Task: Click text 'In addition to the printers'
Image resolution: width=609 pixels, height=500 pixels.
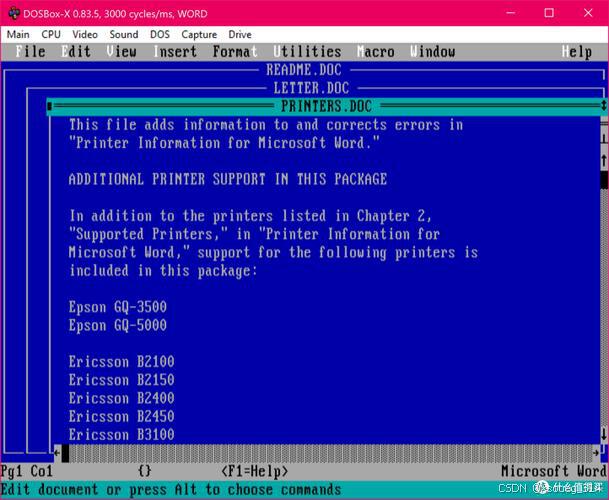Action: [x=171, y=216]
